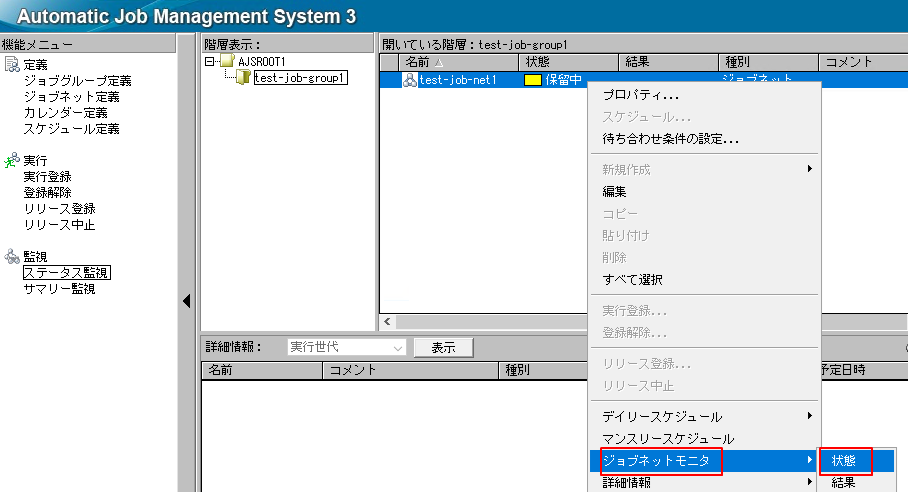
Task: Open ステータス監視
Action: click(66, 273)
